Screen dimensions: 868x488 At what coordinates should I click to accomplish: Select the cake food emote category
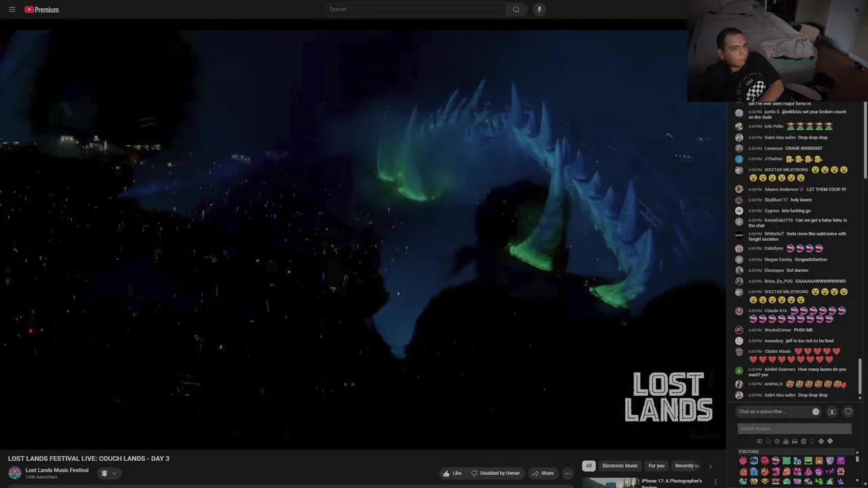786,441
